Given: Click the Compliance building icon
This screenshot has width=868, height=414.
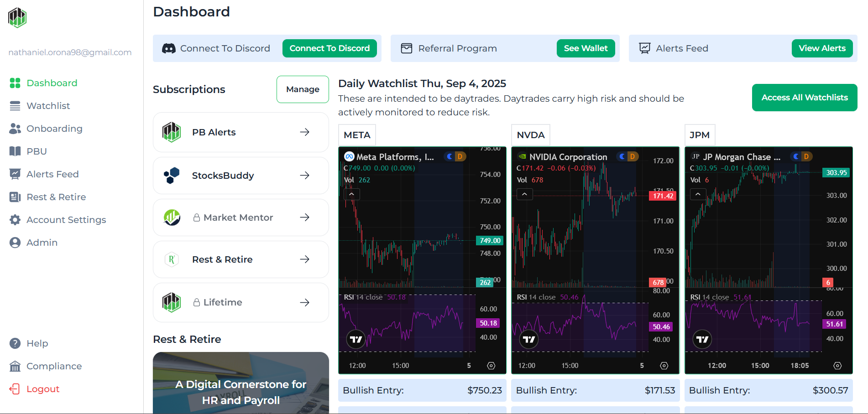Looking at the screenshot, I should pos(15,366).
